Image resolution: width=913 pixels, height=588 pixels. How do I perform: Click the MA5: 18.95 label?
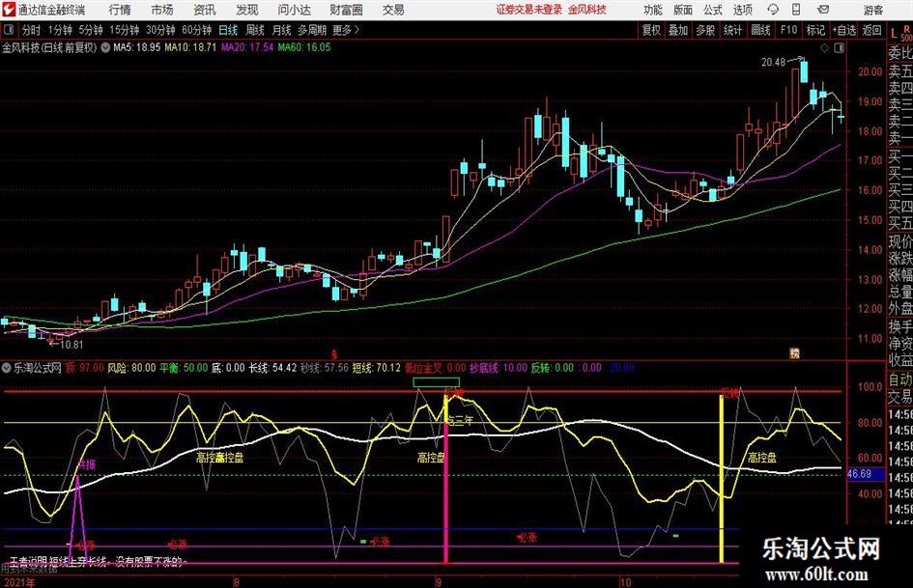[136, 47]
